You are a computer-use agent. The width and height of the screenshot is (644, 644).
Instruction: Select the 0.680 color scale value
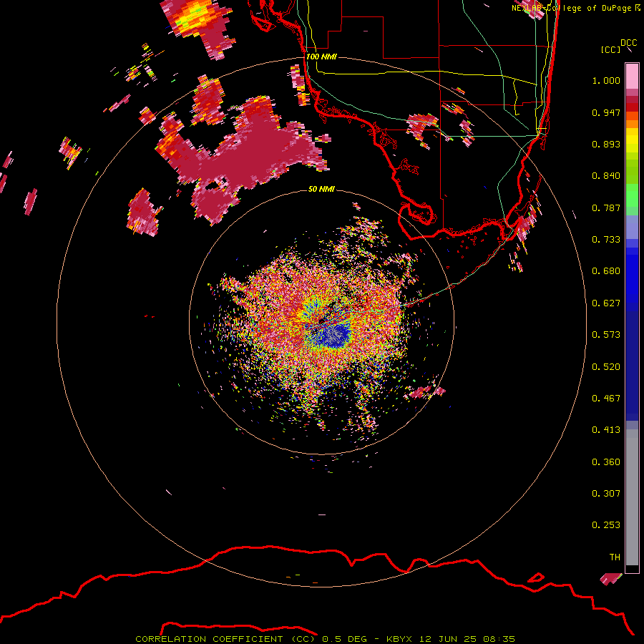point(606,271)
